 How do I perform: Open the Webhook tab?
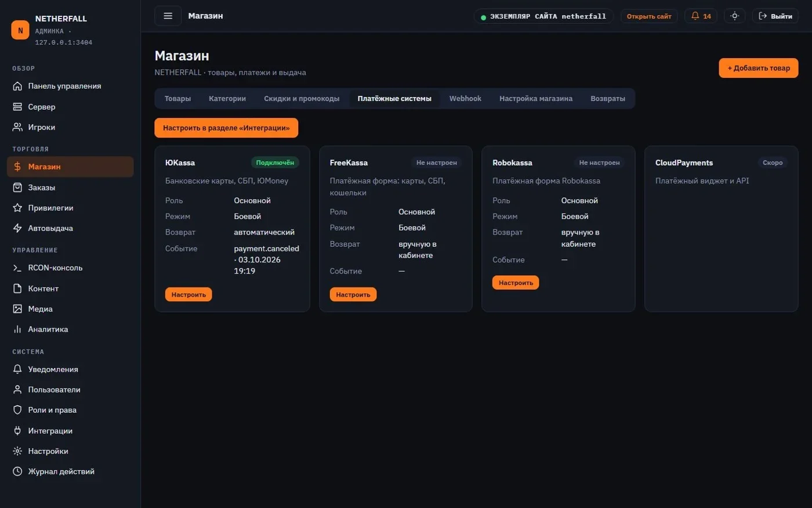(x=465, y=99)
